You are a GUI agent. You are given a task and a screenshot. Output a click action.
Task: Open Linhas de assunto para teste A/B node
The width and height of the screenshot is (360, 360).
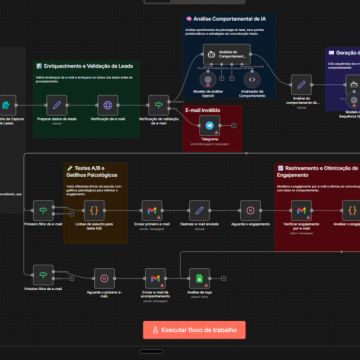94,210
